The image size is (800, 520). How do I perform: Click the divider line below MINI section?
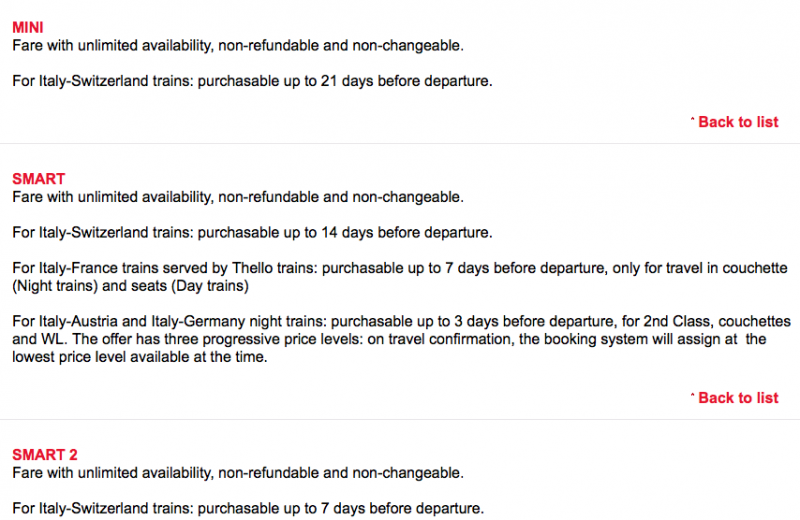click(400, 143)
